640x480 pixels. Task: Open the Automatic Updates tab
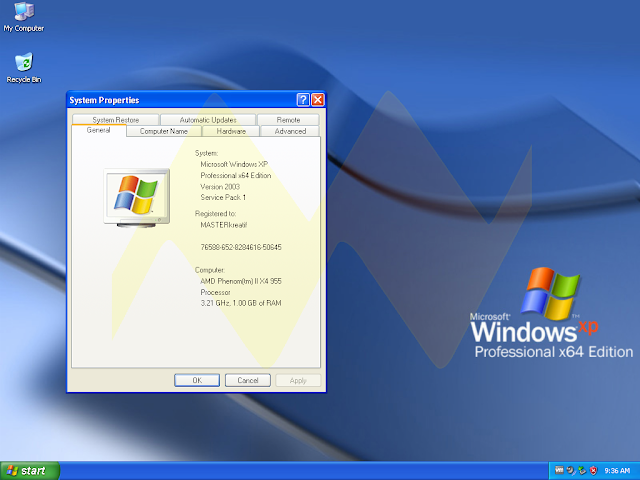click(x=208, y=120)
